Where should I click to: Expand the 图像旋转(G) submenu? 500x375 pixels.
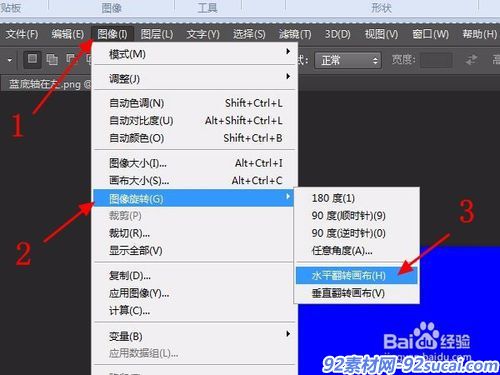pos(193,198)
